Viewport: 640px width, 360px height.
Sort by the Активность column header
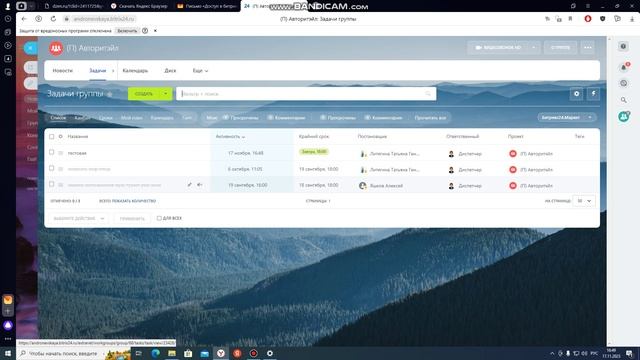tap(230, 136)
